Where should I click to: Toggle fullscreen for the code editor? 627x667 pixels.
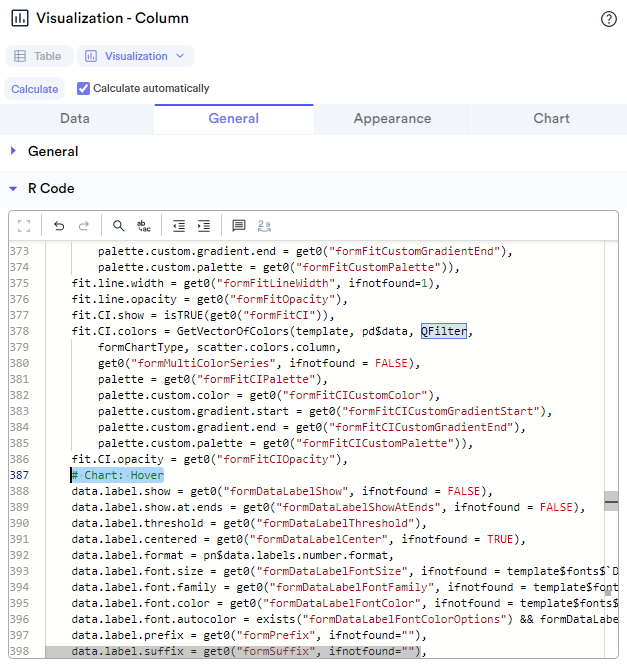(x=25, y=226)
